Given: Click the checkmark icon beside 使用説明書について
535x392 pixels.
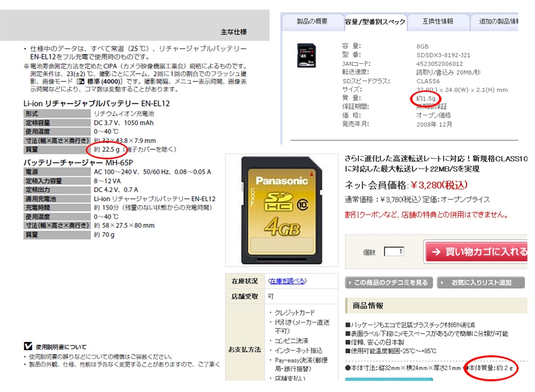Looking at the screenshot, I should [x=28, y=346].
